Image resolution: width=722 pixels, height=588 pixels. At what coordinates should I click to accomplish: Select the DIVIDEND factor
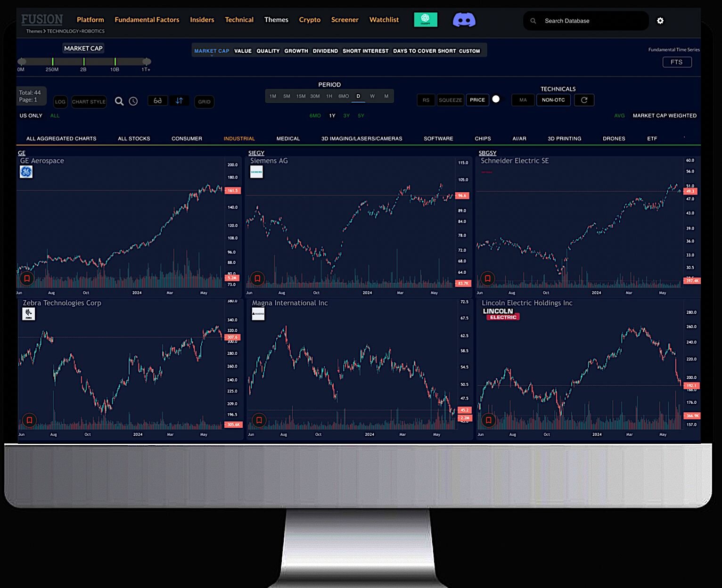click(x=325, y=51)
